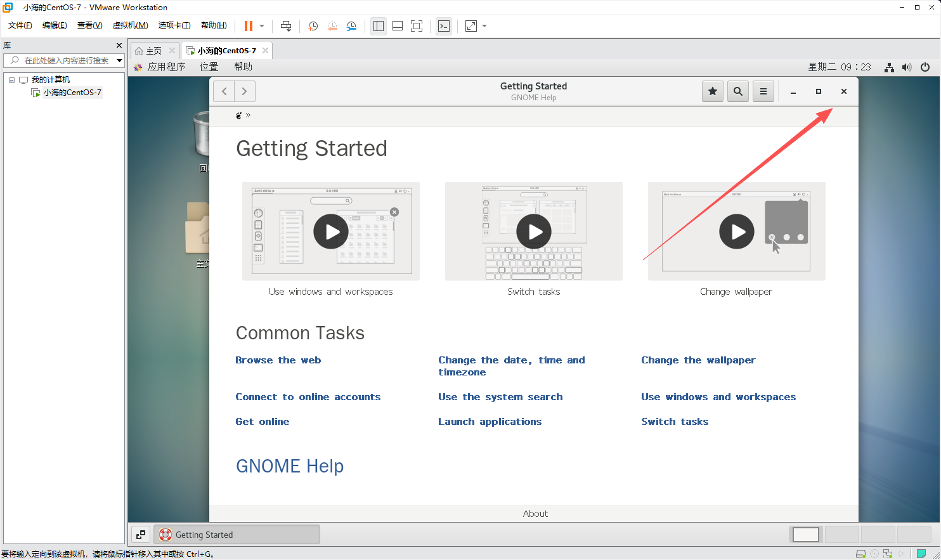Click the GNOME foot breadcrumb icon

238,115
